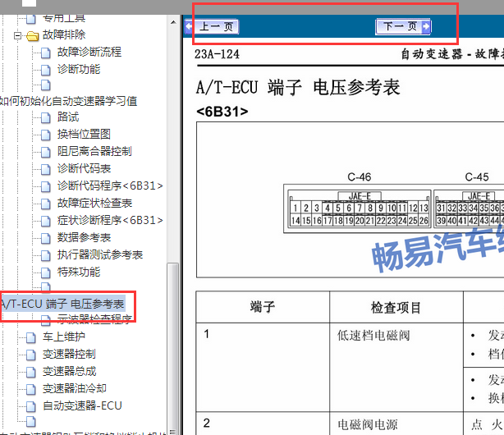Go to next page with 下一页 button
Image resolution: width=504 pixels, height=435 pixels.
point(403,26)
